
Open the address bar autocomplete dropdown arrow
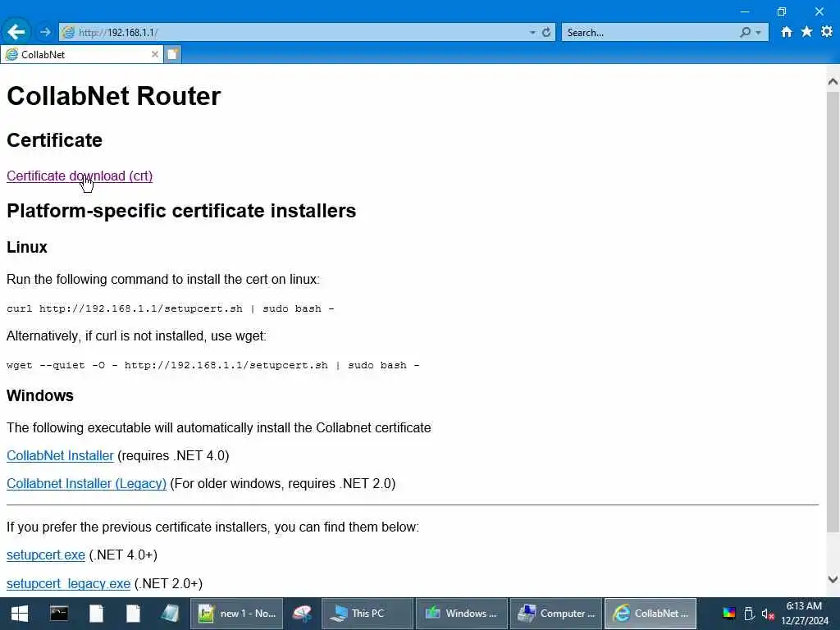click(532, 33)
